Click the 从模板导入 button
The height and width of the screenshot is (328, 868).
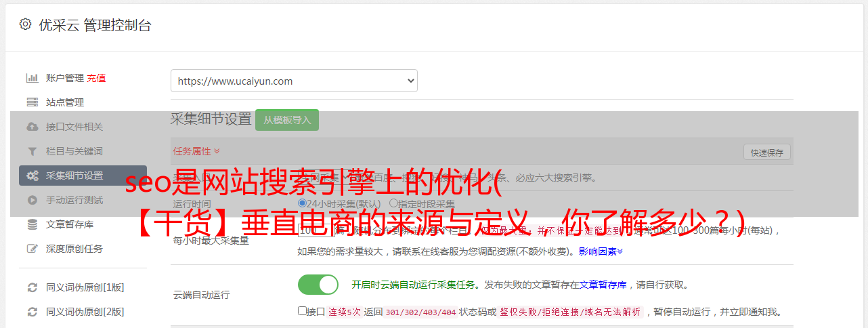pyautogui.click(x=287, y=120)
